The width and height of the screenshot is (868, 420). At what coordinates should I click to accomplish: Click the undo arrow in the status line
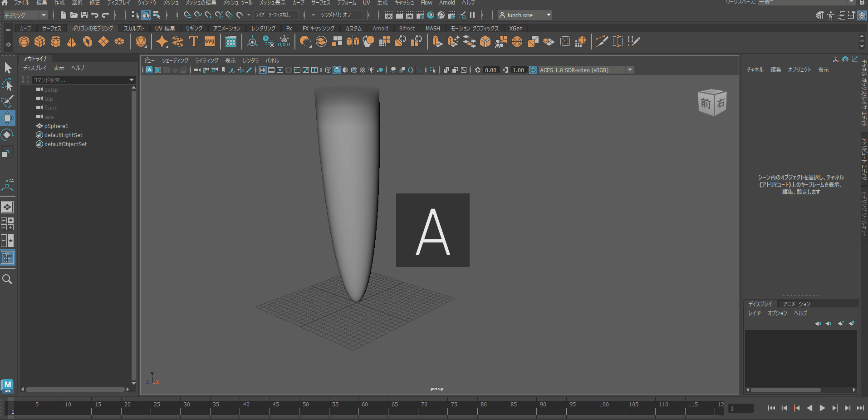95,15
